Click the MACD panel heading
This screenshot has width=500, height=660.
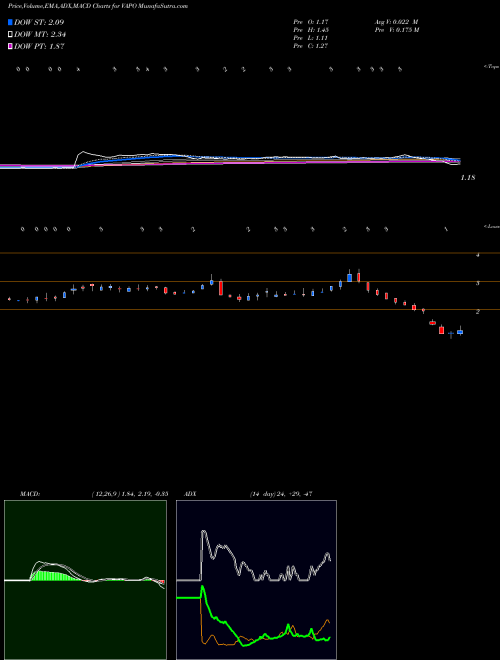click(29, 494)
